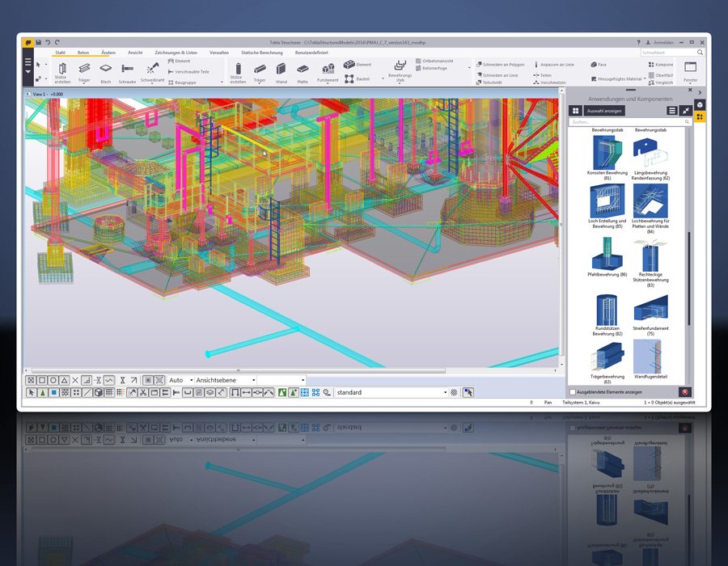728x566 pixels.
Task: Click the Schneiden an Polygon command
Action: pyautogui.click(x=502, y=64)
